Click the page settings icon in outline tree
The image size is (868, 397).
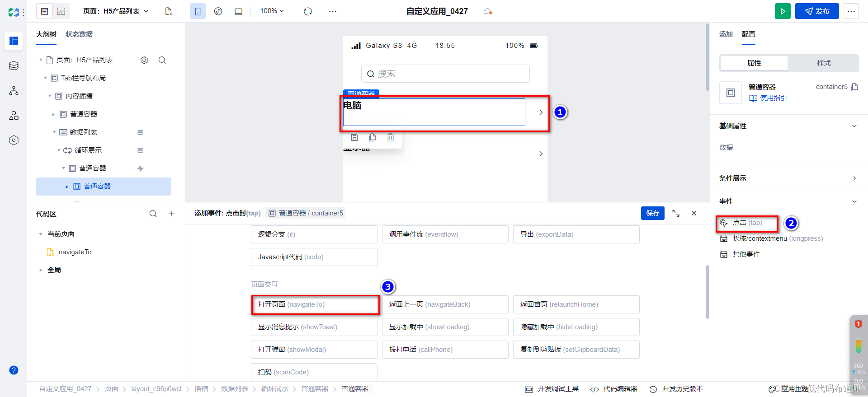(x=144, y=60)
